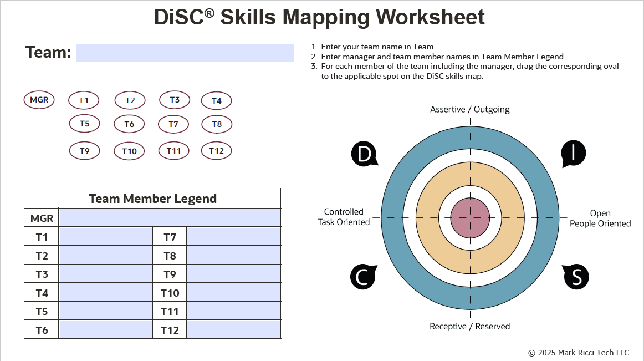
Task: Select the T12 oval token
Action: (x=216, y=151)
